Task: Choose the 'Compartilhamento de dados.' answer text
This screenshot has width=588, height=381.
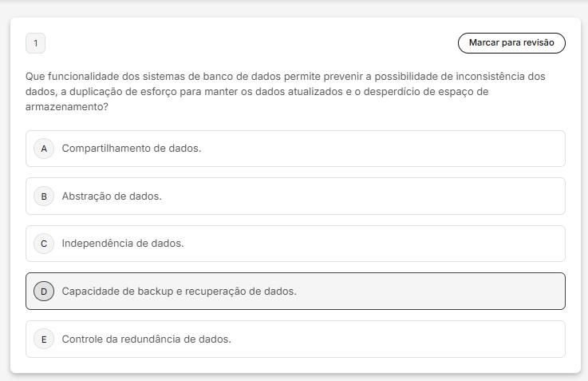Action: [x=132, y=149]
